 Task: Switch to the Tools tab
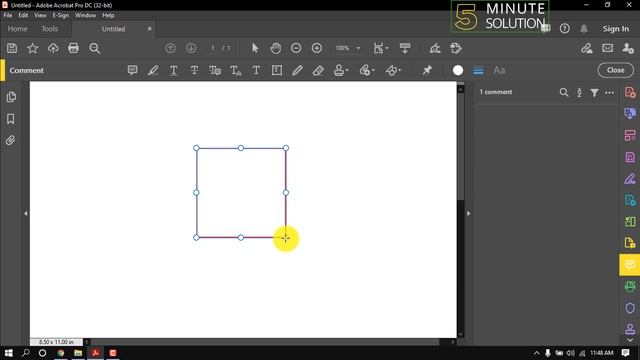point(49,29)
